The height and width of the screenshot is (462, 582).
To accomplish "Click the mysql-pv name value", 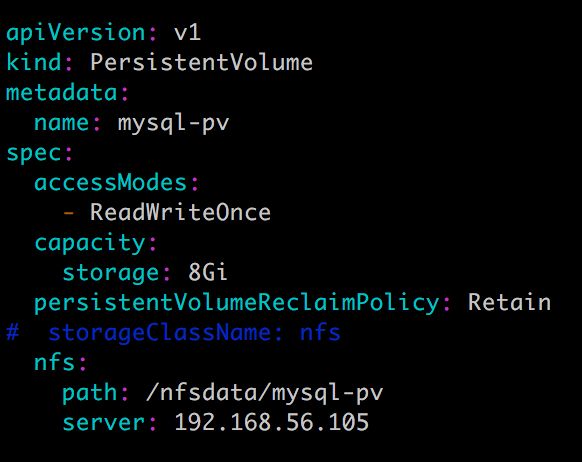I will pyautogui.click(x=173, y=124).
